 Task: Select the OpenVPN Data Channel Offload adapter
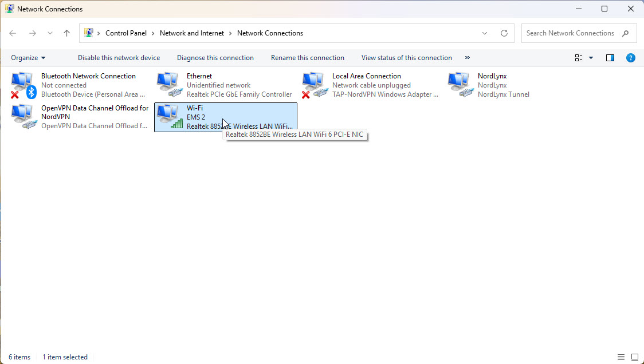tap(23, 117)
